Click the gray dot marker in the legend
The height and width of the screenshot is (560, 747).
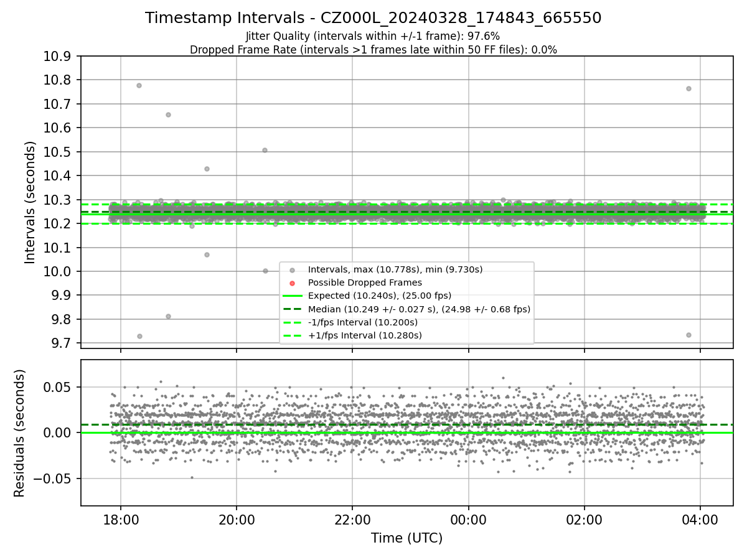pyautogui.click(x=293, y=270)
